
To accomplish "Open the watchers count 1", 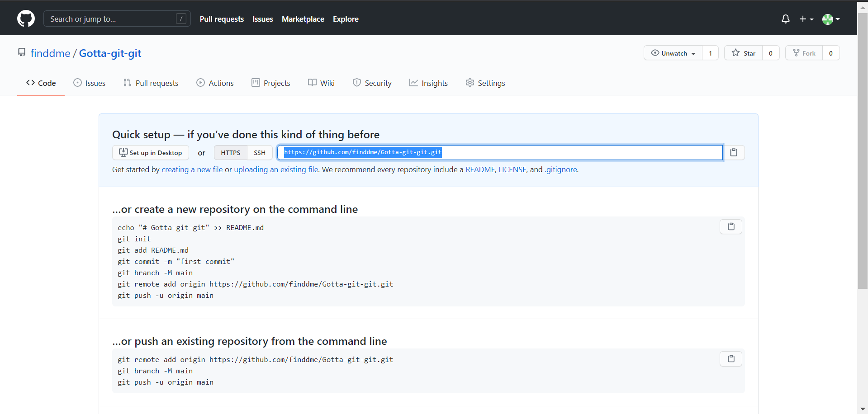I will (710, 53).
